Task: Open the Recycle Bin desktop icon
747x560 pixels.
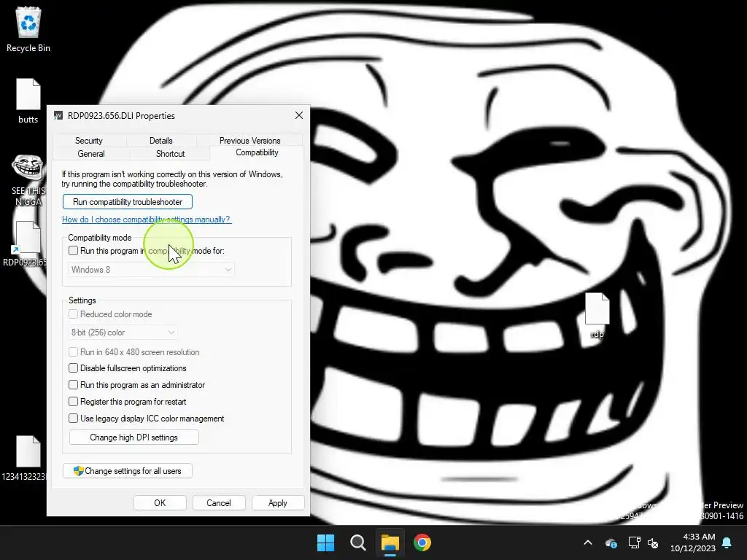Action: point(28,28)
